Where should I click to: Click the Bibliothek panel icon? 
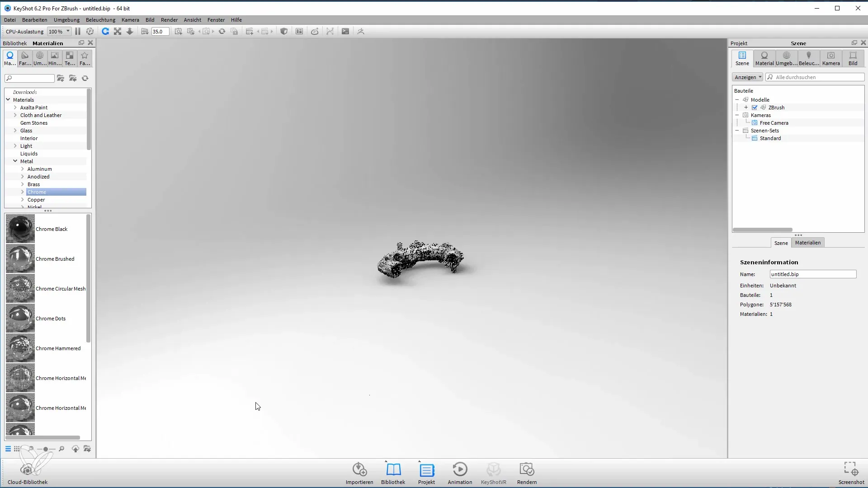tap(393, 470)
